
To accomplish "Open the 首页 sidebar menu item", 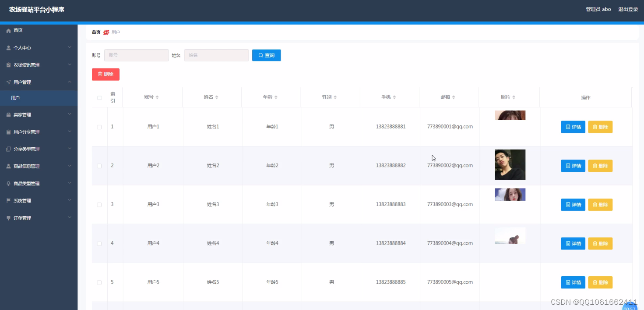I will (x=39, y=31).
